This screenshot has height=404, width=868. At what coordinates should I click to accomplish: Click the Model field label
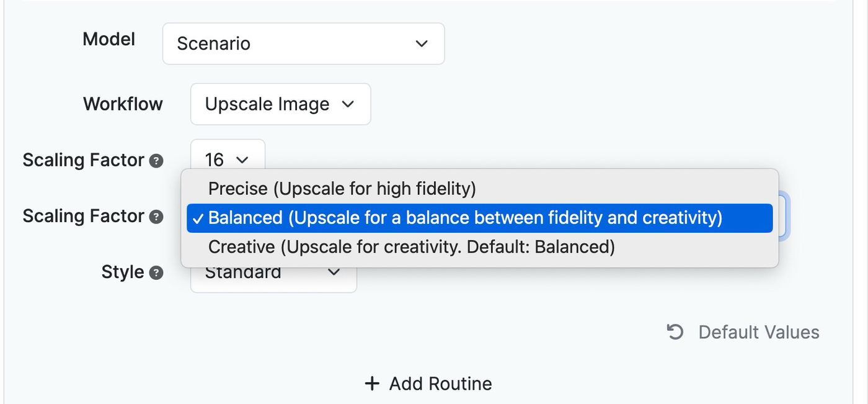pyautogui.click(x=108, y=40)
